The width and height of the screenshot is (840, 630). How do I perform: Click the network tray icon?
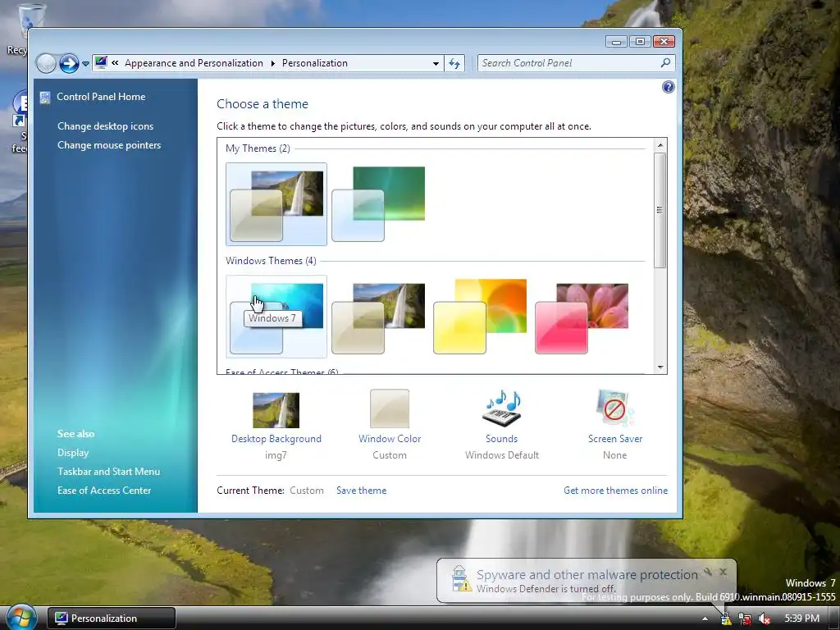coord(745,619)
